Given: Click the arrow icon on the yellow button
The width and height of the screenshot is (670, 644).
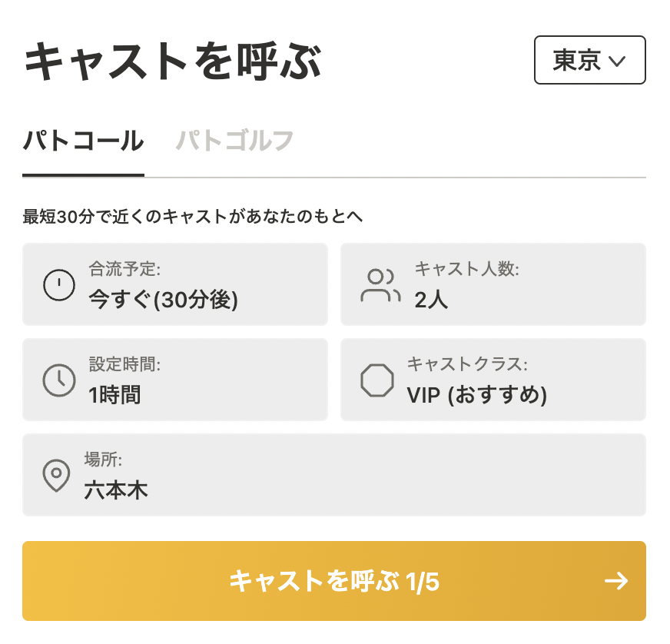Looking at the screenshot, I should click(616, 581).
